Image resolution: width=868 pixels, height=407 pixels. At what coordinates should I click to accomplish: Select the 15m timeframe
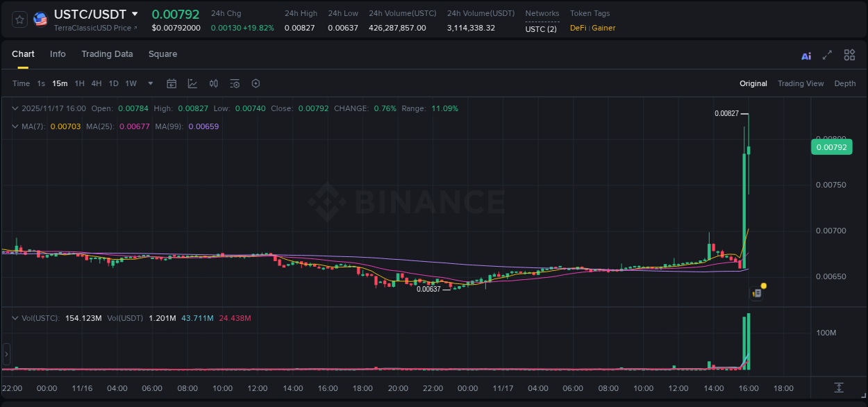point(59,83)
